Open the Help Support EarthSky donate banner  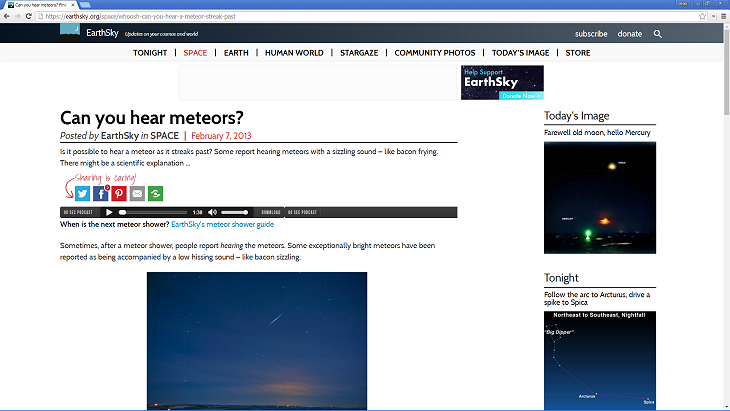click(x=502, y=82)
